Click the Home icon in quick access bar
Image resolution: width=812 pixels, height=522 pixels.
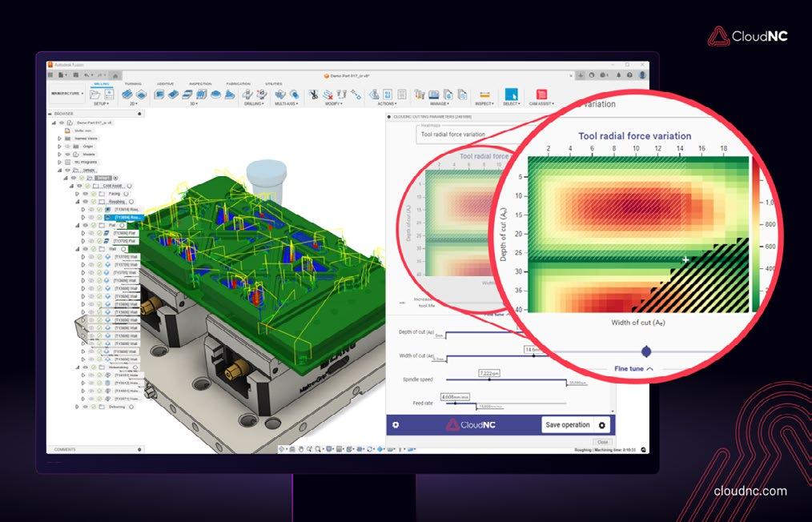click(x=115, y=75)
